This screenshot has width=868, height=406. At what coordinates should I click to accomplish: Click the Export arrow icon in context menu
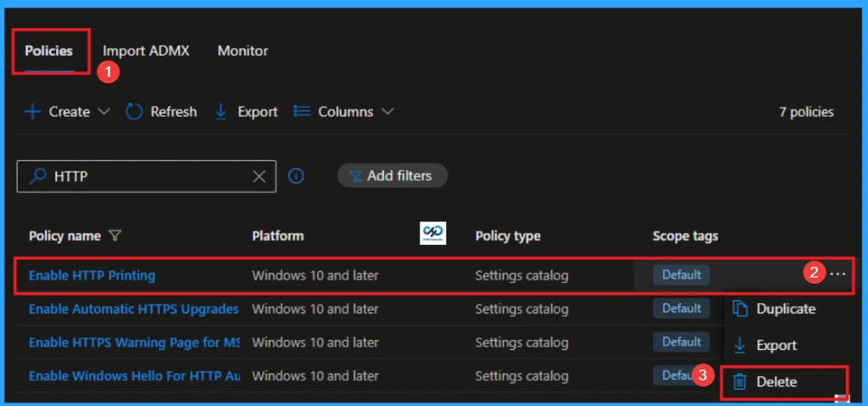click(739, 346)
